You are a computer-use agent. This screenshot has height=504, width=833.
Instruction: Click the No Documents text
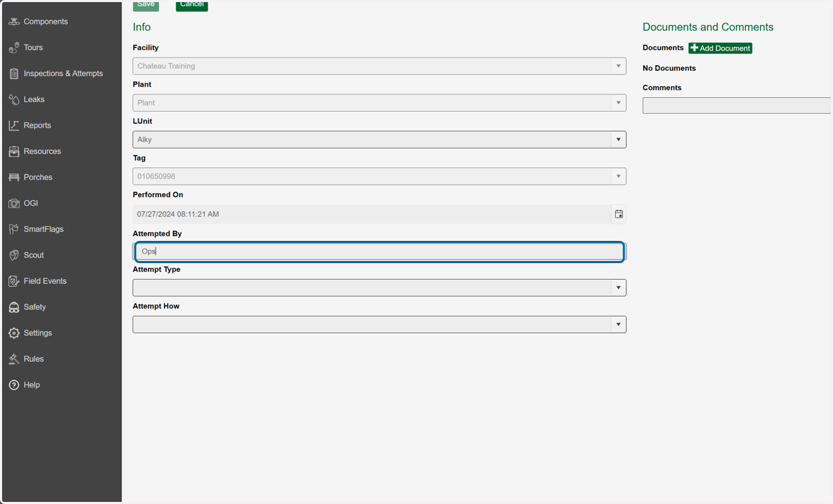coord(669,68)
